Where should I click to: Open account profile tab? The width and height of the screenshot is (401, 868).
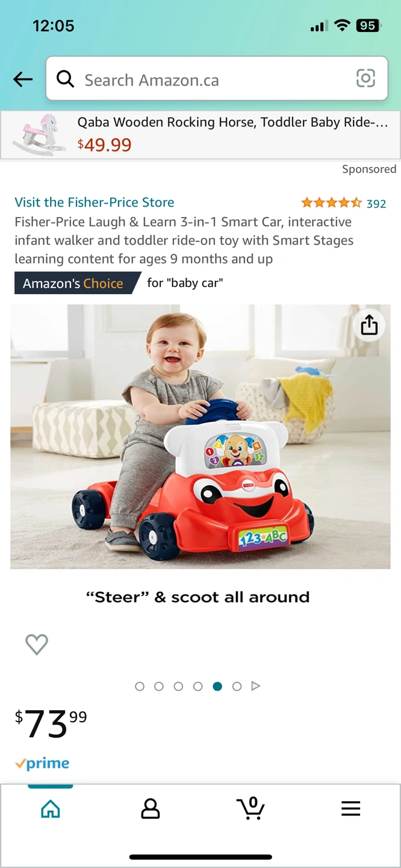pyautogui.click(x=150, y=808)
